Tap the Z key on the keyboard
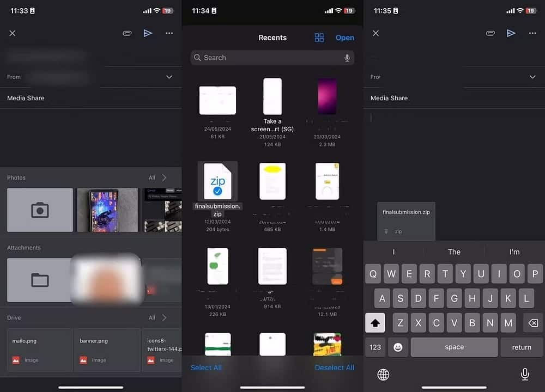 [401, 323]
